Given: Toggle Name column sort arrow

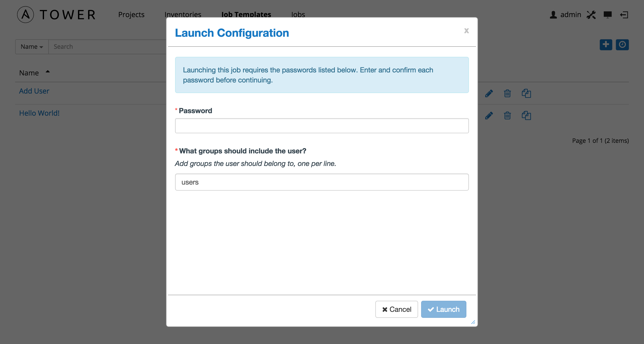Looking at the screenshot, I should pyautogui.click(x=48, y=72).
